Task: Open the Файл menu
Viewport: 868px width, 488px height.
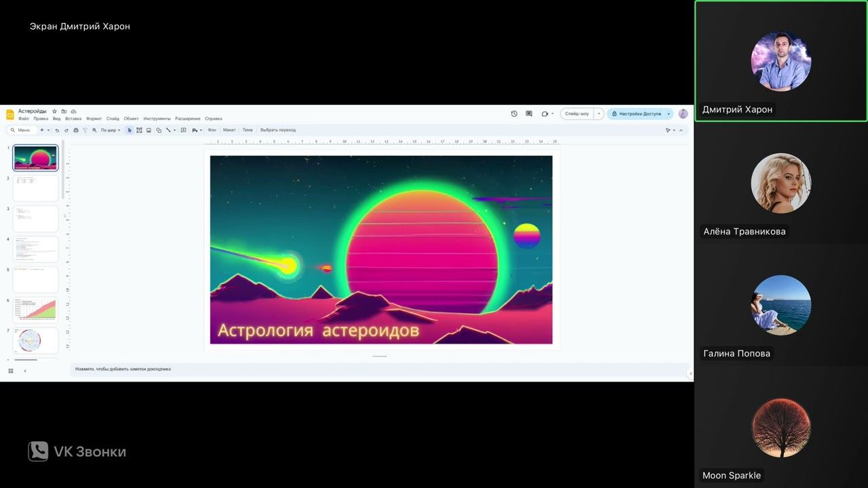Action: tap(24, 119)
